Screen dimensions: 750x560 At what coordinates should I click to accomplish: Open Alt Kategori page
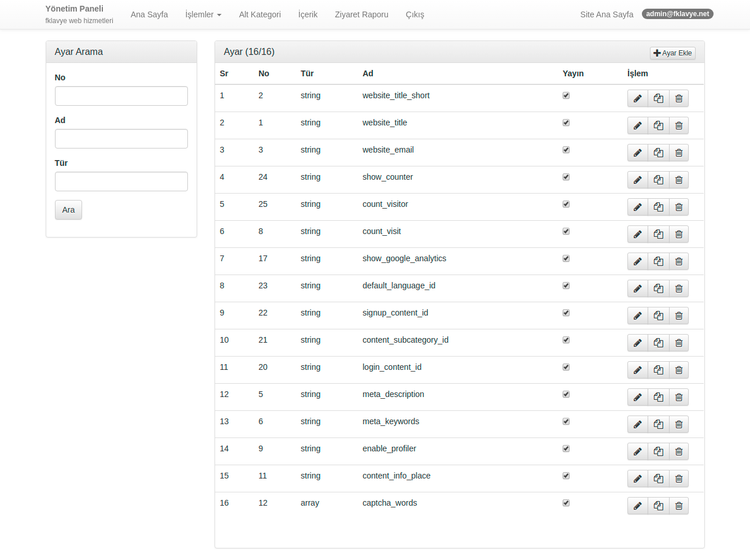pyautogui.click(x=260, y=14)
